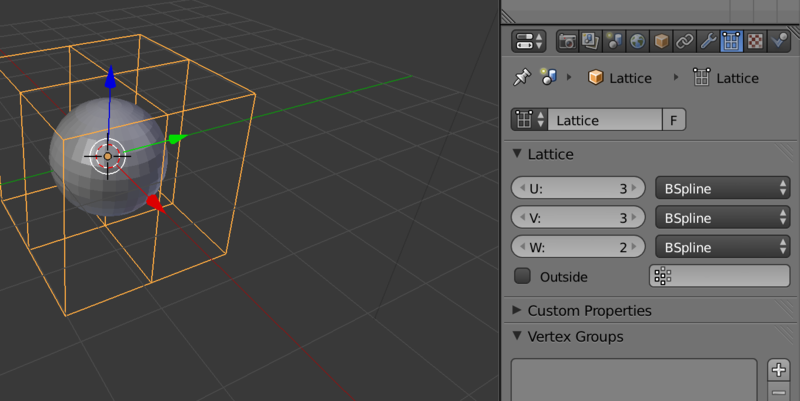Decrease the W resolution value
This screenshot has width=800, height=401.
(x=522, y=247)
